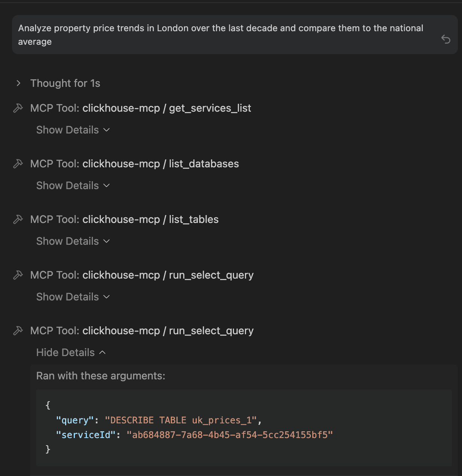
Task: Click the list_databases tool name
Action: pyautogui.click(x=204, y=164)
